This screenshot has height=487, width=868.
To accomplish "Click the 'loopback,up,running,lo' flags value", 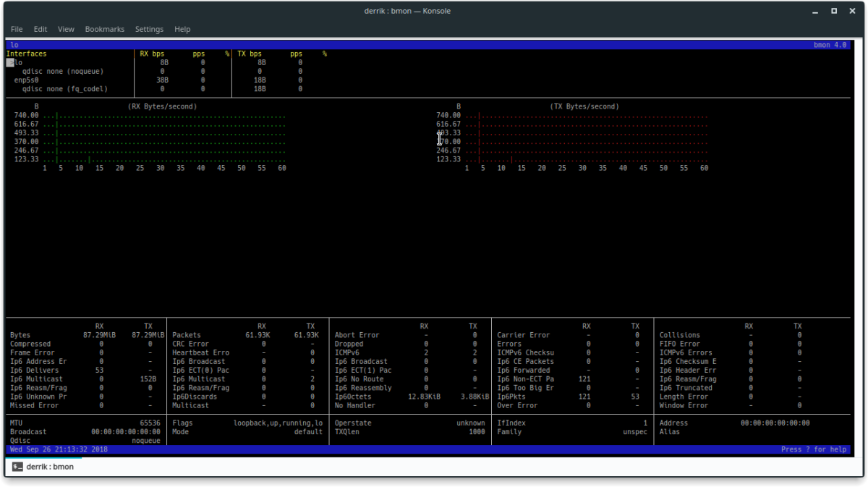I will click(x=278, y=423).
